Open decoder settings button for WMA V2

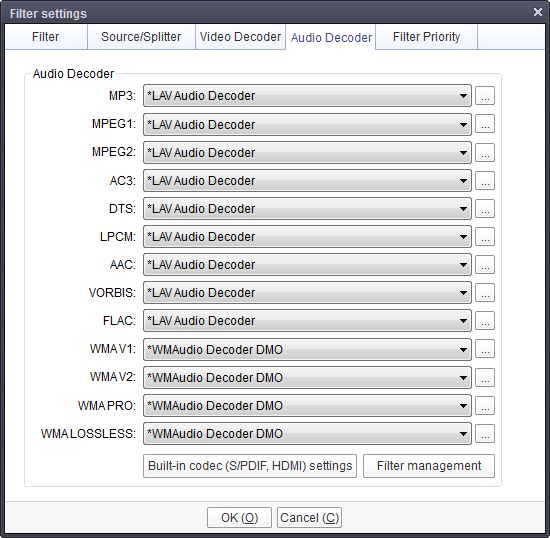(x=485, y=377)
